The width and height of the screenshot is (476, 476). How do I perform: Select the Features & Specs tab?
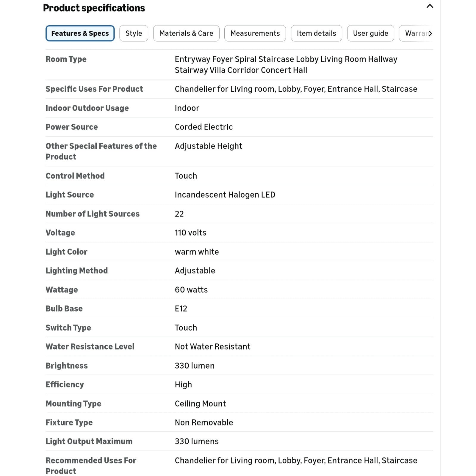pos(80,33)
